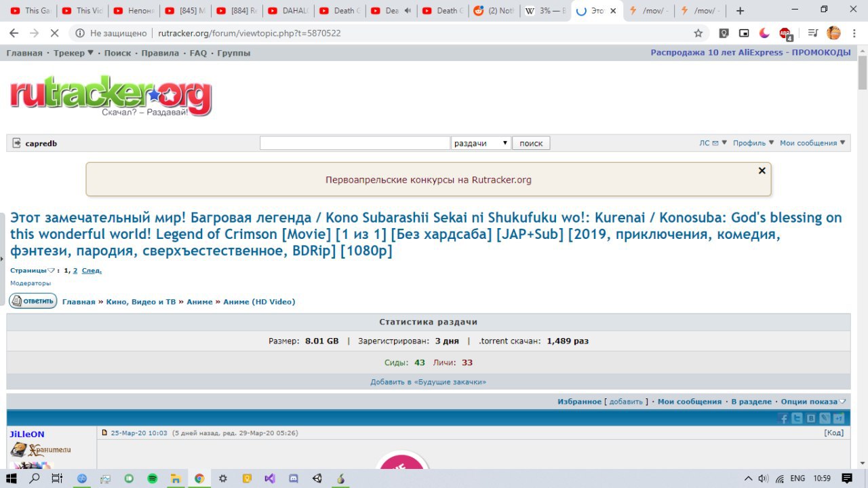Open the раздачи search scope dropdown
Viewport: 868px width, 488px height.
click(x=481, y=143)
